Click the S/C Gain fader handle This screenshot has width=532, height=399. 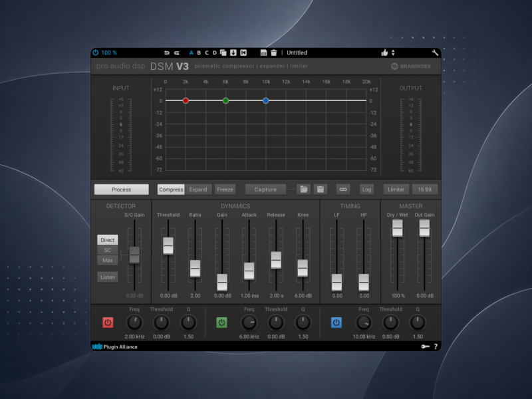[x=135, y=255]
